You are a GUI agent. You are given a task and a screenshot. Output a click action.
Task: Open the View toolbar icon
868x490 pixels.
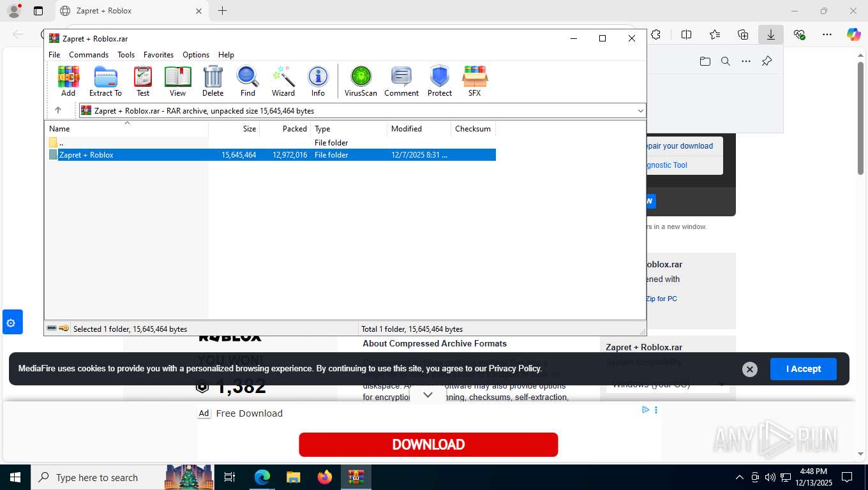(177, 81)
